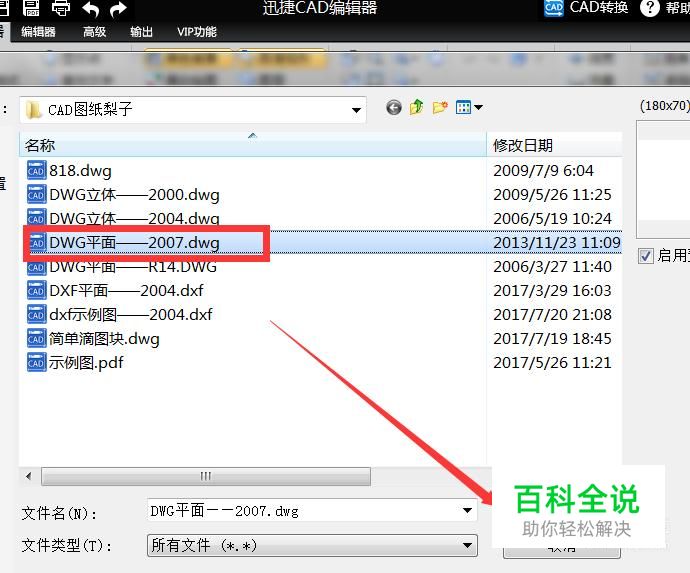Click the horizontal scrollbar left arrow

[29, 476]
